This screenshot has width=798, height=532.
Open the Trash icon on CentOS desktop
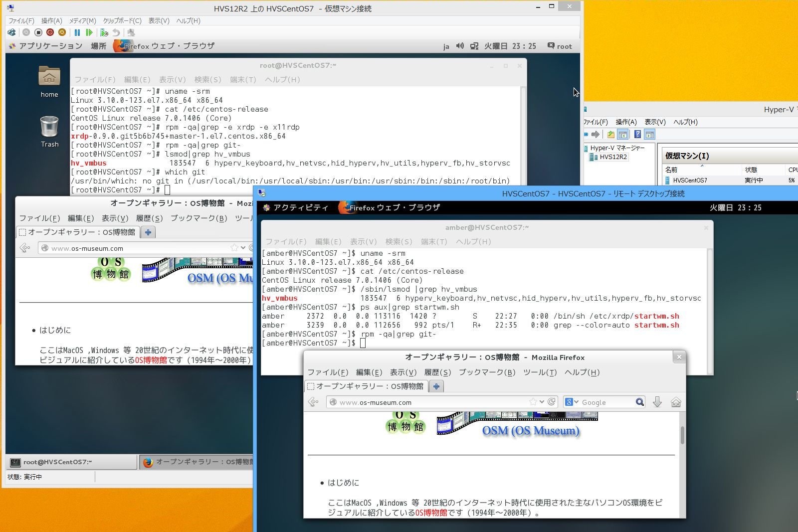tap(49, 126)
